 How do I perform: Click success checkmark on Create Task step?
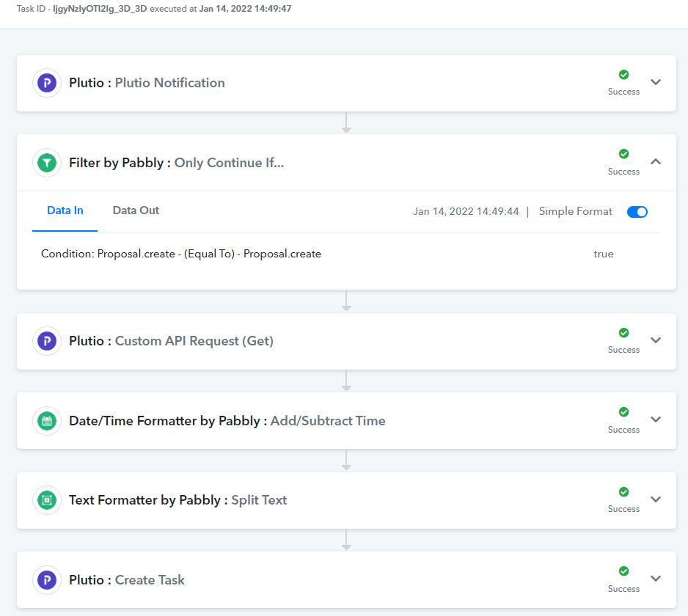[x=623, y=571]
